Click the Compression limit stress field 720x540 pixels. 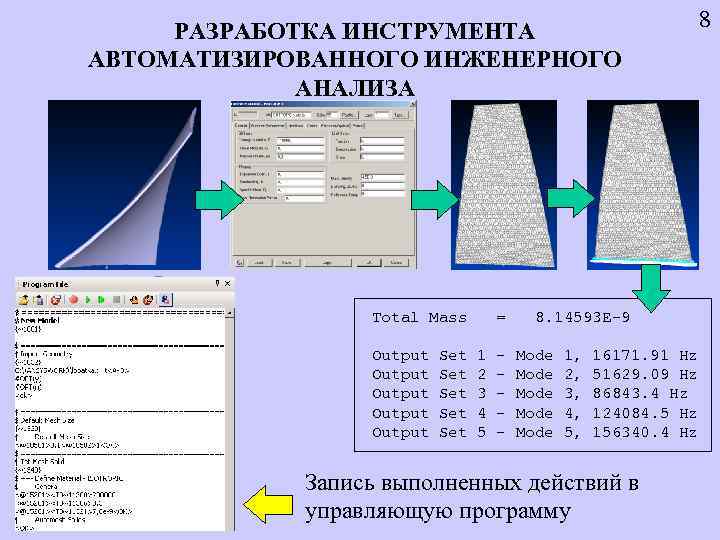(382, 149)
